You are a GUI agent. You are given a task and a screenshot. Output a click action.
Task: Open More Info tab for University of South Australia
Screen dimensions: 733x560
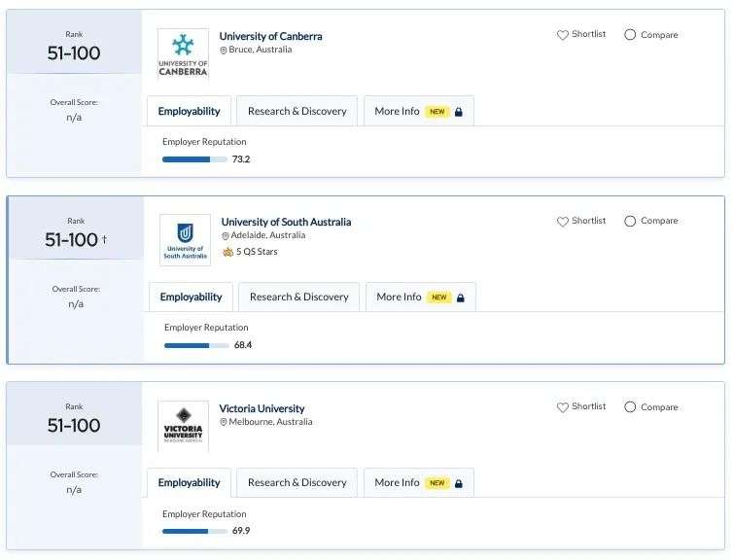[x=421, y=297]
